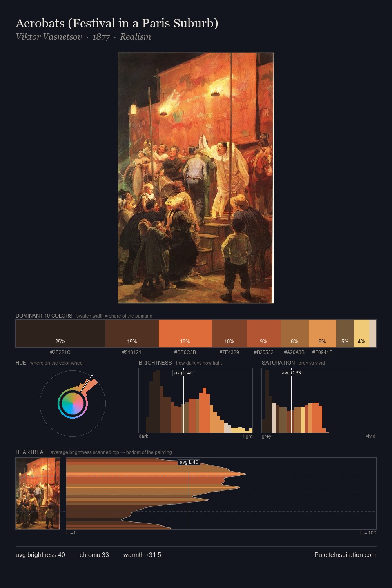
Task: Click the hex code #513121 text
Action: (x=132, y=352)
